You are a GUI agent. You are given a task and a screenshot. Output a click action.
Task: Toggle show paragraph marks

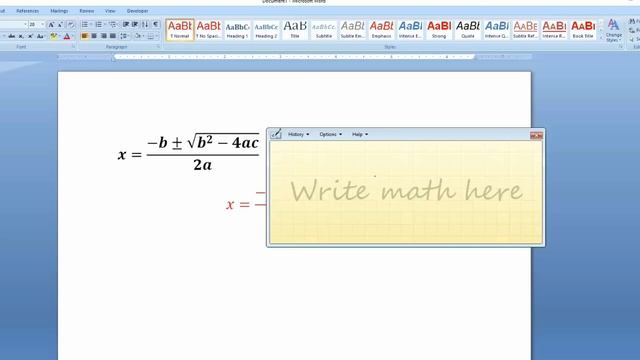(x=156, y=24)
